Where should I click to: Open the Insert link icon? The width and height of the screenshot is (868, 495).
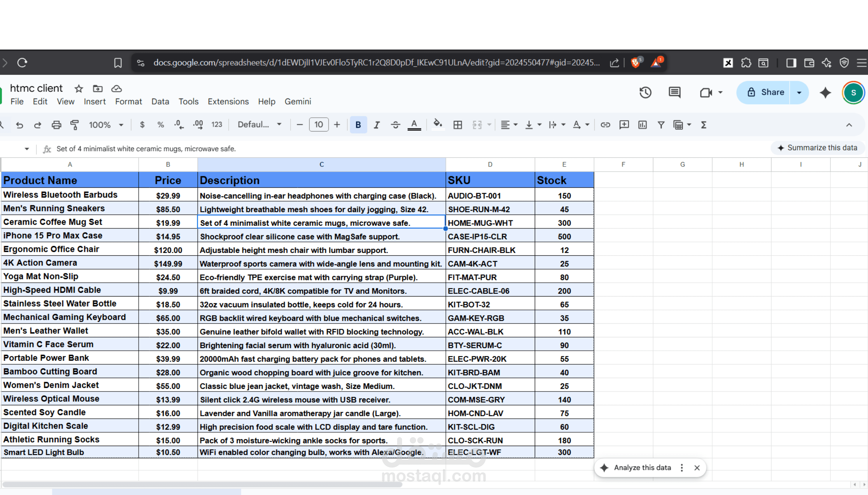pos(605,124)
